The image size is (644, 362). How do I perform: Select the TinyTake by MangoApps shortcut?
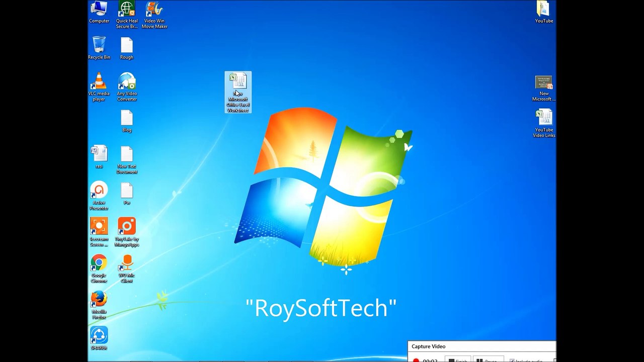tap(127, 232)
